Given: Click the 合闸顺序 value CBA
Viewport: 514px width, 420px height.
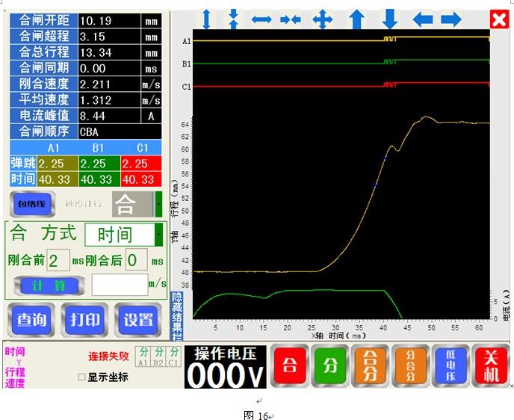Looking at the screenshot, I should (120, 132).
